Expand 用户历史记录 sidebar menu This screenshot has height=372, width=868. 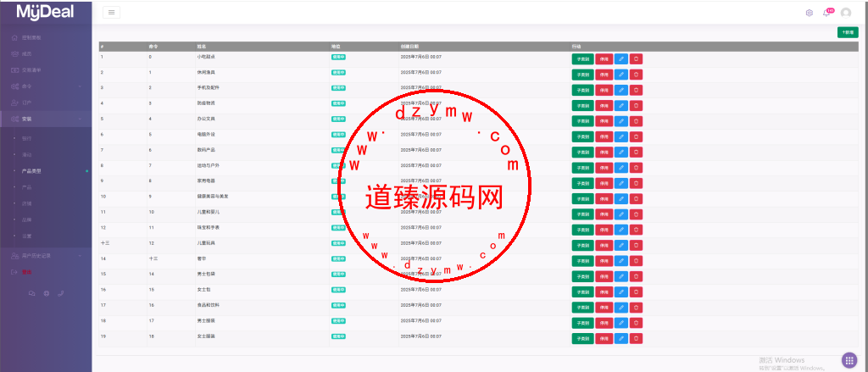pos(46,256)
